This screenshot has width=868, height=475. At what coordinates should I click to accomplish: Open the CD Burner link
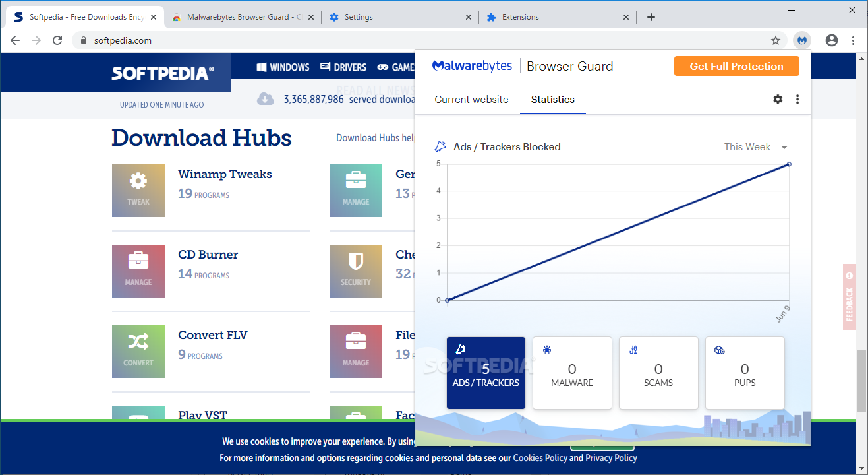(208, 255)
